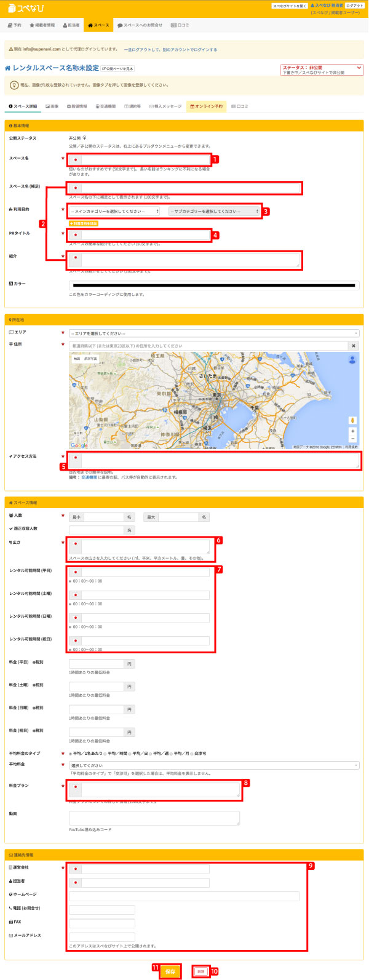Switch to the オンライン予約 tab

206,106
